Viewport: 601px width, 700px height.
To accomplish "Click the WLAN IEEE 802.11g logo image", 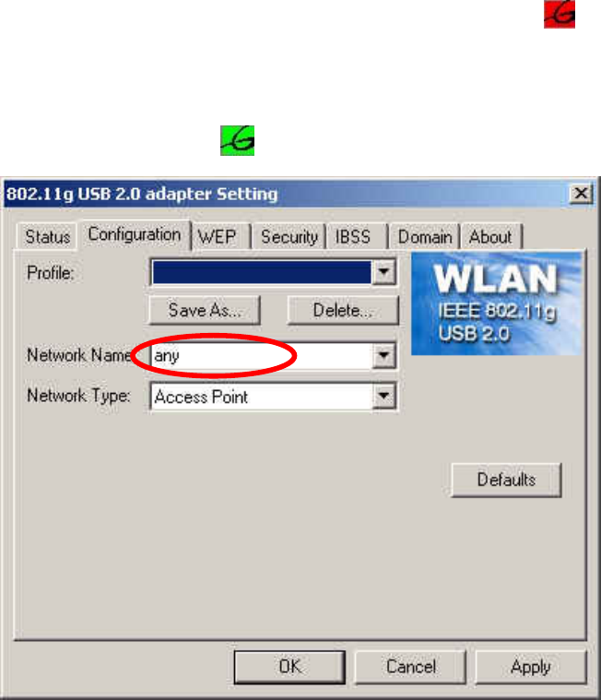I will (497, 303).
